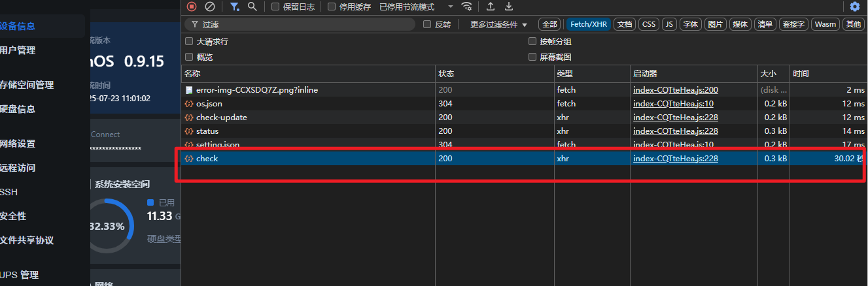
Task: Open 存储空间管理 in sidebar
Action: click(26, 85)
